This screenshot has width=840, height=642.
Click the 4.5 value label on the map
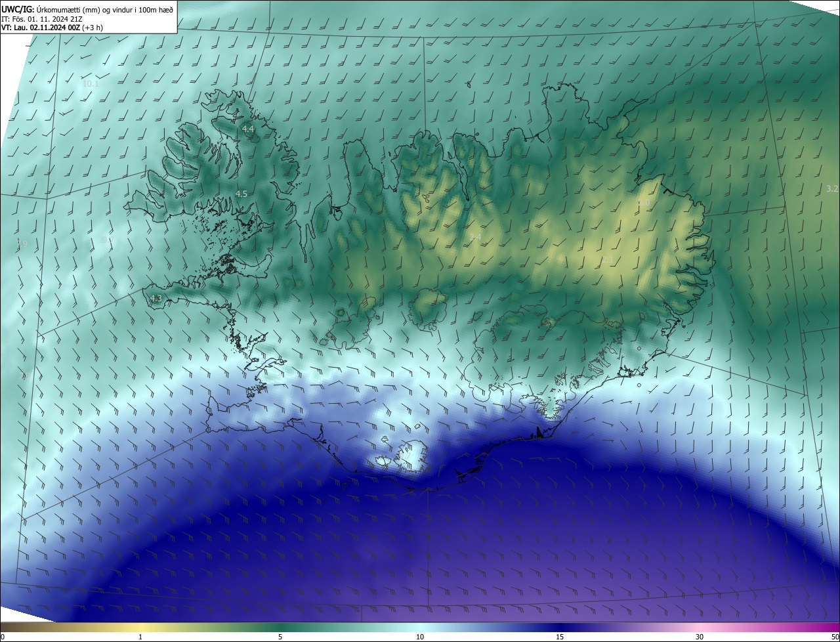241,194
